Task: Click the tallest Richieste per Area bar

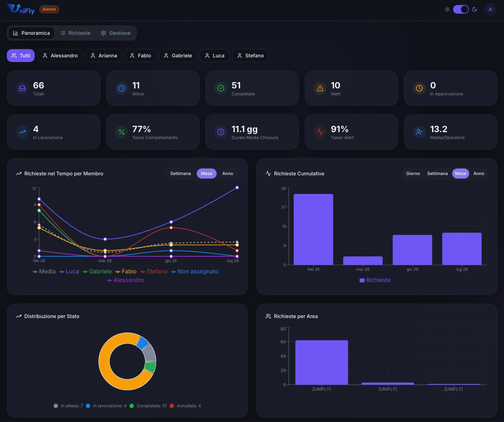Action: click(322, 362)
